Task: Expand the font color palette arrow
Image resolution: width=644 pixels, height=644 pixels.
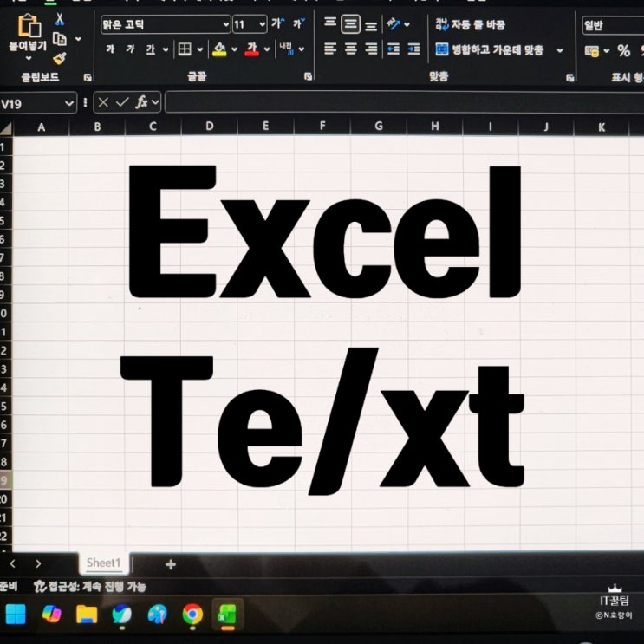Action: tap(267, 49)
